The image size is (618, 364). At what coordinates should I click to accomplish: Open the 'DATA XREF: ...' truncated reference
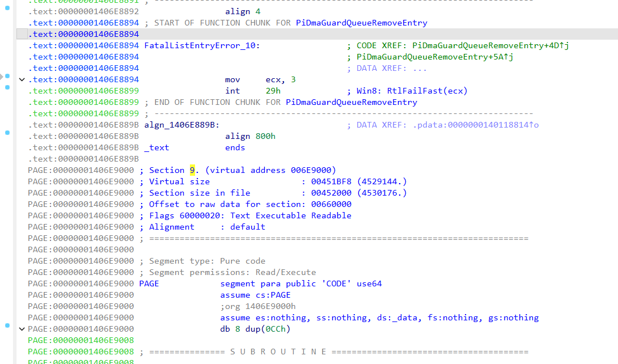coord(391,69)
